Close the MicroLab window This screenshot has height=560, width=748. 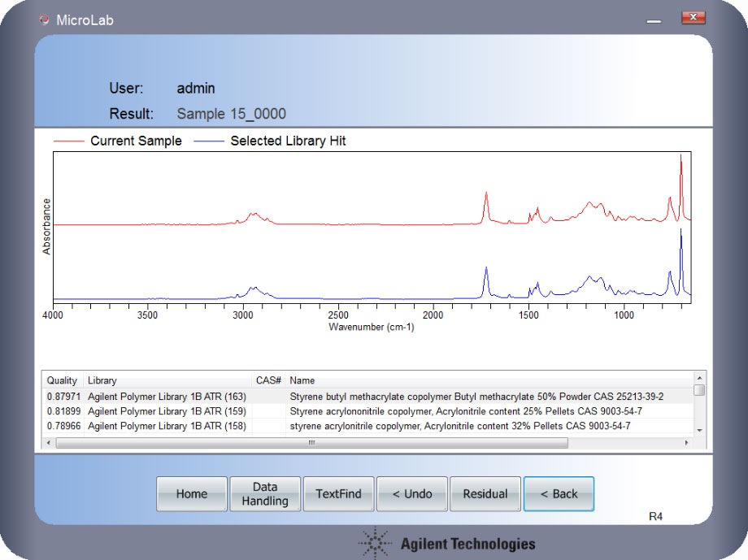pyautogui.click(x=693, y=18)
